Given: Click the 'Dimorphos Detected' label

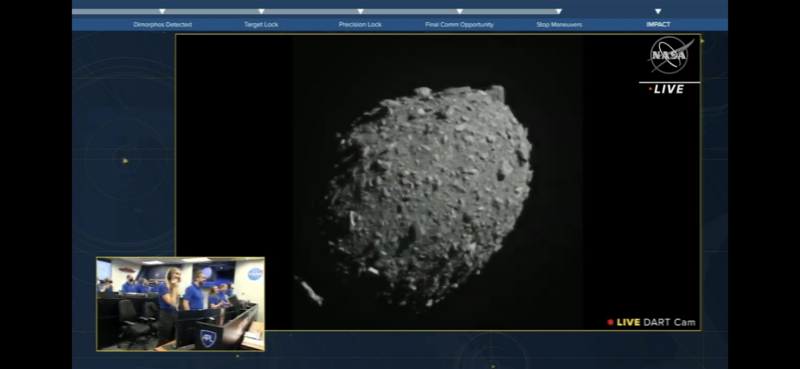Looking at the screenshot, I should coord(162,24).
